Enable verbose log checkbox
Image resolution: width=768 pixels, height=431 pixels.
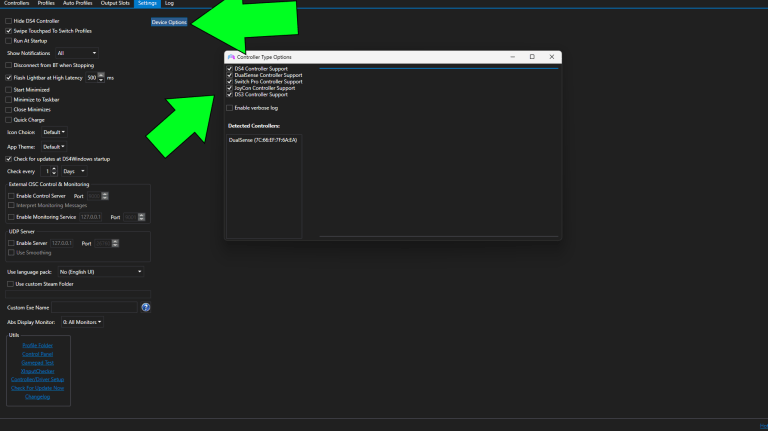pos(230,107)
